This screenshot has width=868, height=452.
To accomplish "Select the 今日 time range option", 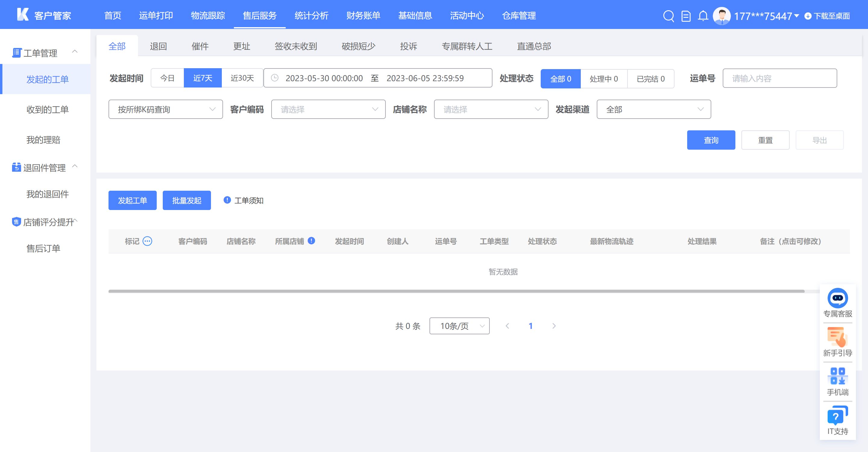I will 168,78.
